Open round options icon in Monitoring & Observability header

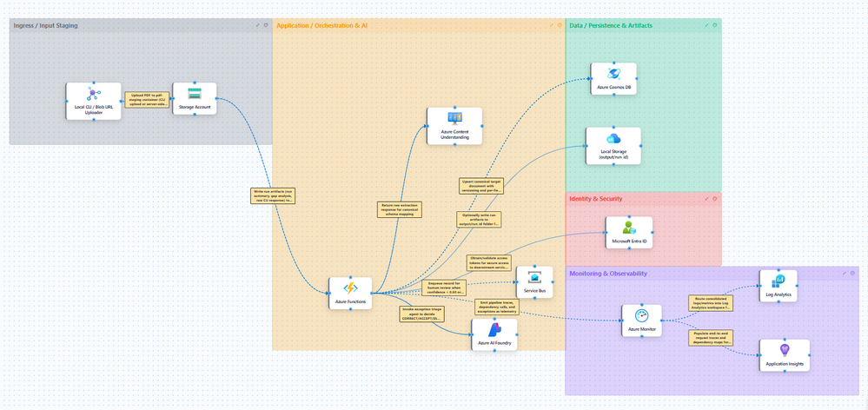click(852, 273)
